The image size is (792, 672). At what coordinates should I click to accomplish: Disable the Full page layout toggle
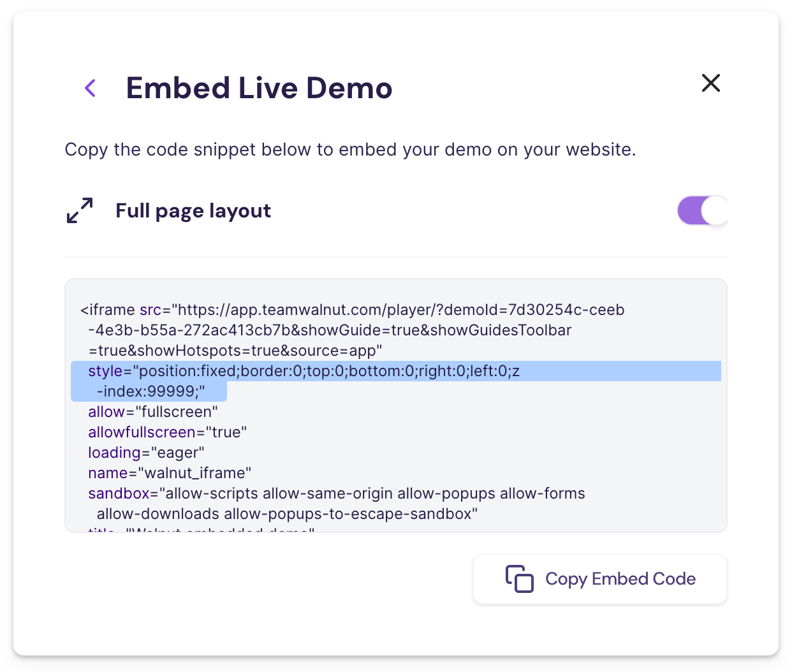(x=702, y=210)
